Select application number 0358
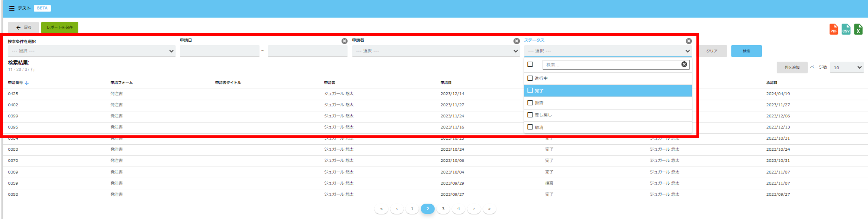 point(13,194)
